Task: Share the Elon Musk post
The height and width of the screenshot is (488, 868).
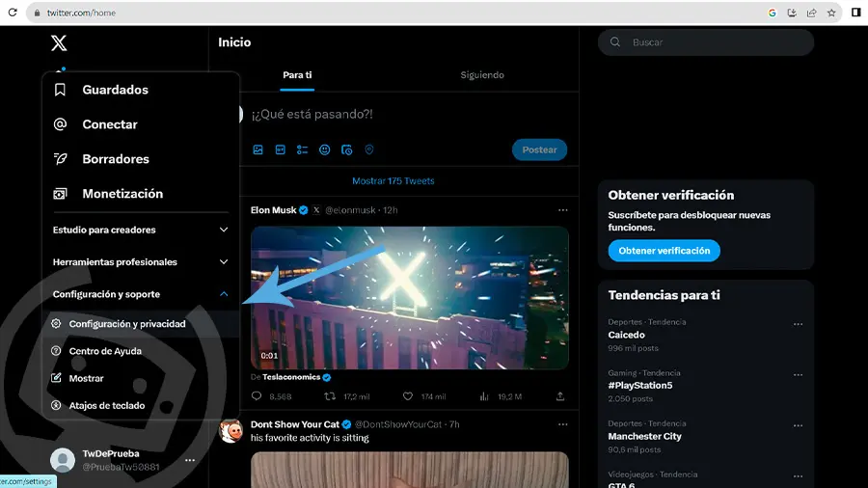Action: (560, 396)
